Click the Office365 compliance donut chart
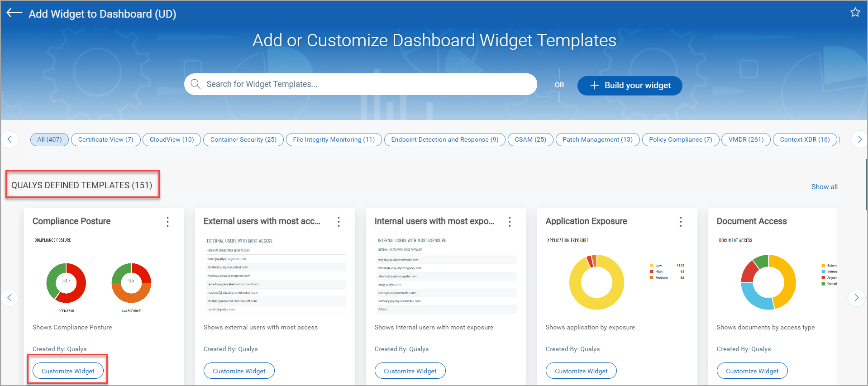 (x=66, y=283)
